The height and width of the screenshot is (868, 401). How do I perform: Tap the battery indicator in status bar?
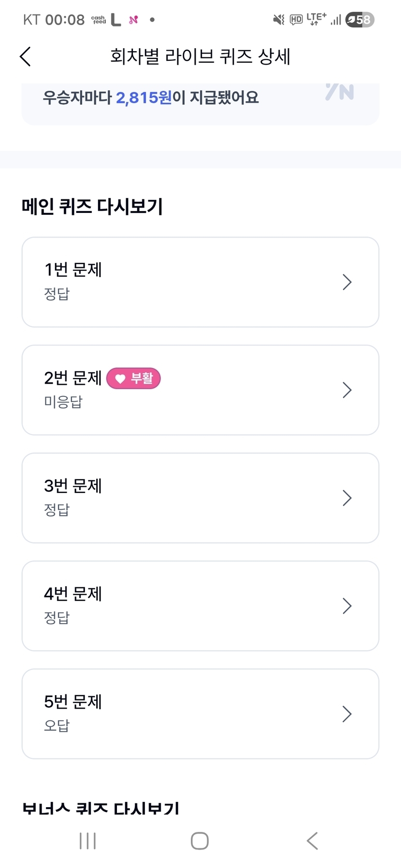click(360, 20)
